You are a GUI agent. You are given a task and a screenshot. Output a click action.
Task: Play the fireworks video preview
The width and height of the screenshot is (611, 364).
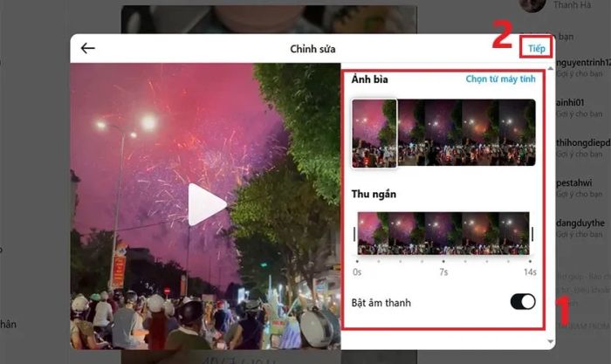pos(207,204)
